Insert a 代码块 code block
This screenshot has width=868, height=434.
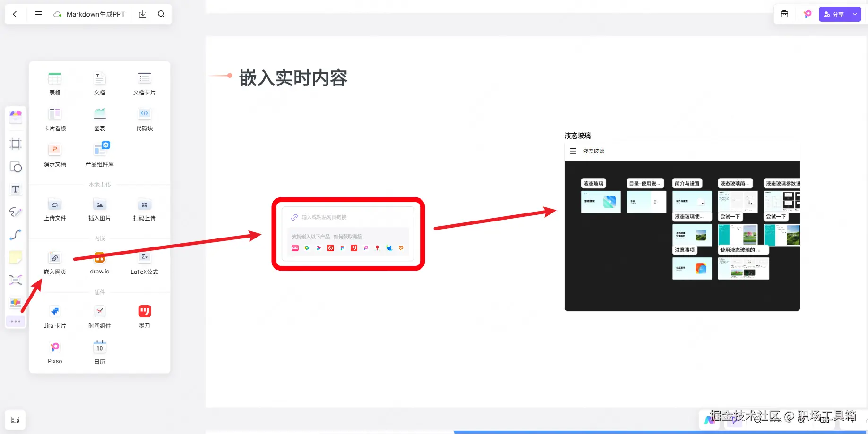point(144,119)
